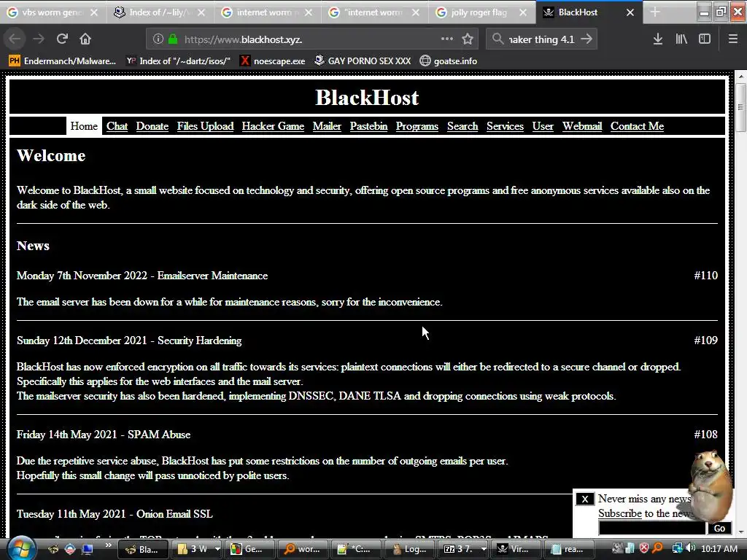Open the Services link
The image size is (747, 560).
click(505, 126)
